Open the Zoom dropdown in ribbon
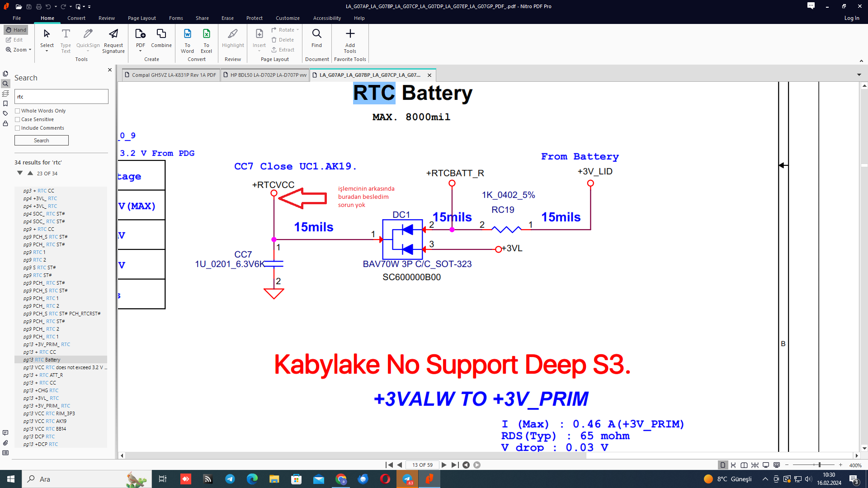The height and width of the screenshot is (488, 868). tap(30, 50)
